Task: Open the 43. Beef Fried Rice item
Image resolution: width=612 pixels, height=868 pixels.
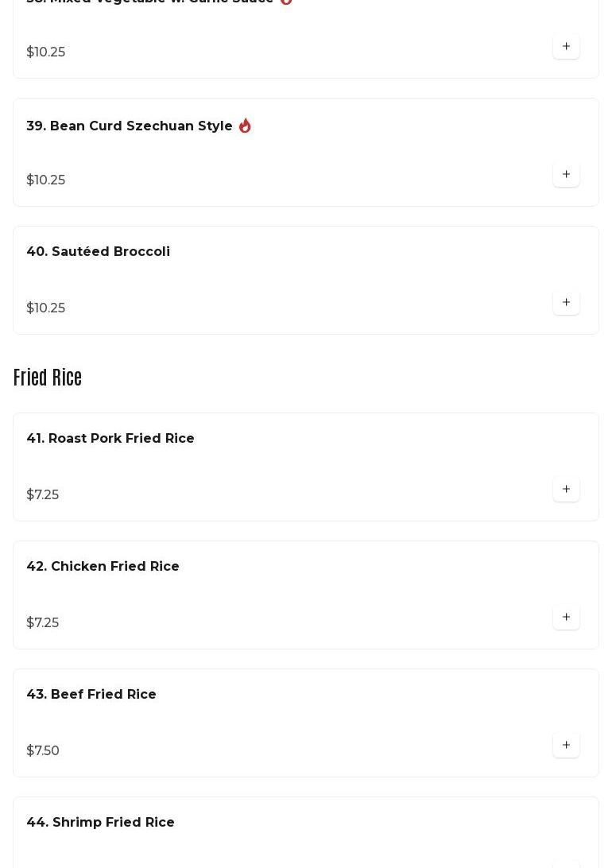Action: (91, 694)
